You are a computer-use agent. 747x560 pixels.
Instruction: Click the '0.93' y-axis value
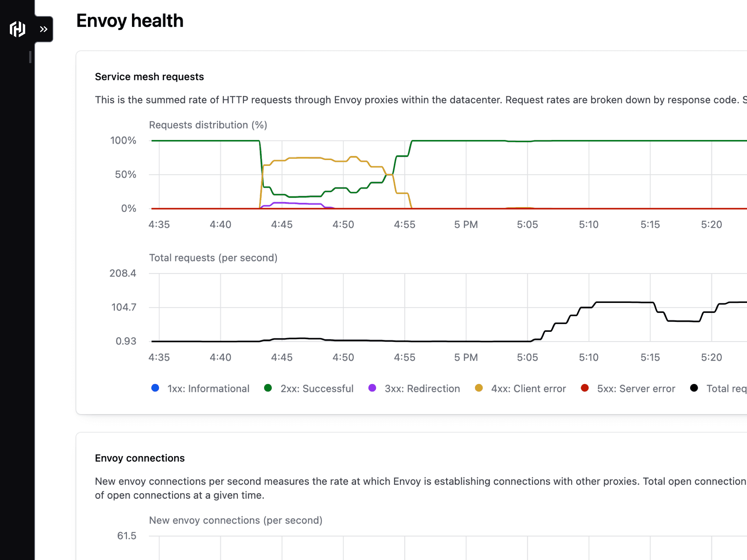pos(126,341)
